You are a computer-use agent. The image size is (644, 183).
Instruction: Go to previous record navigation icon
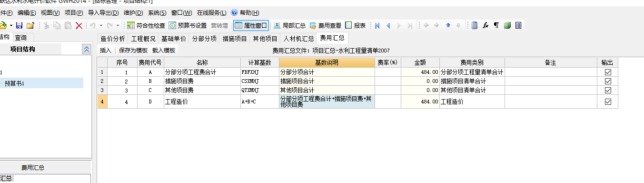tap(388, 25)
